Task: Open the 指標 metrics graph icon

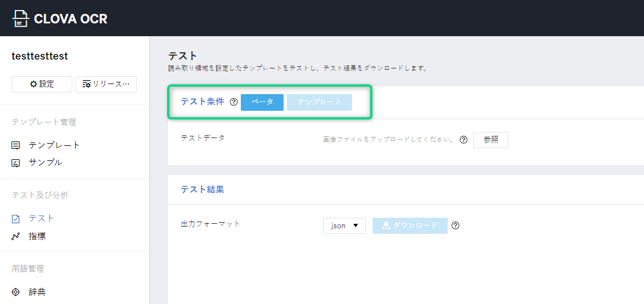Action: 16,237
